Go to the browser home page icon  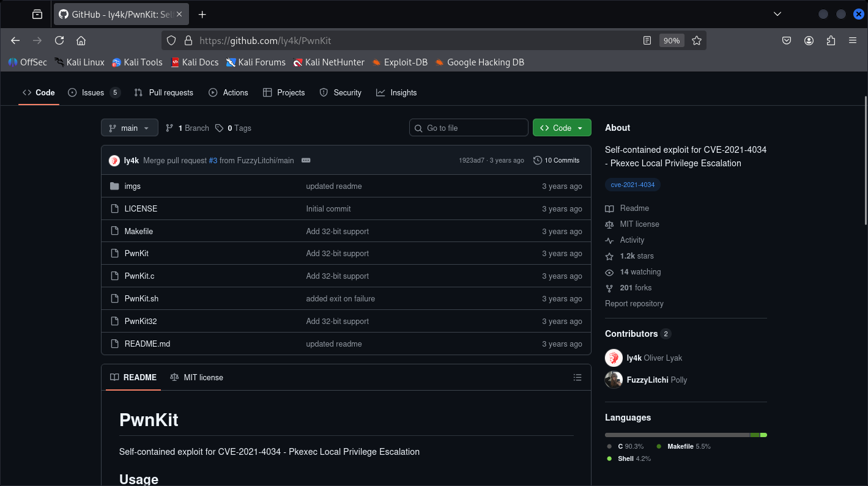click(81, 40)
